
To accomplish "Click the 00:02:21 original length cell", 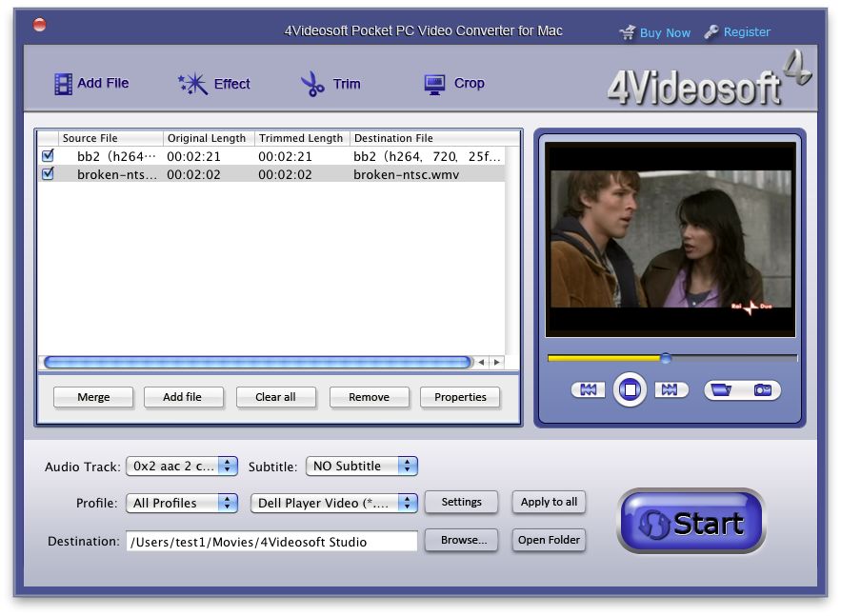I will (x=193, y=156).
